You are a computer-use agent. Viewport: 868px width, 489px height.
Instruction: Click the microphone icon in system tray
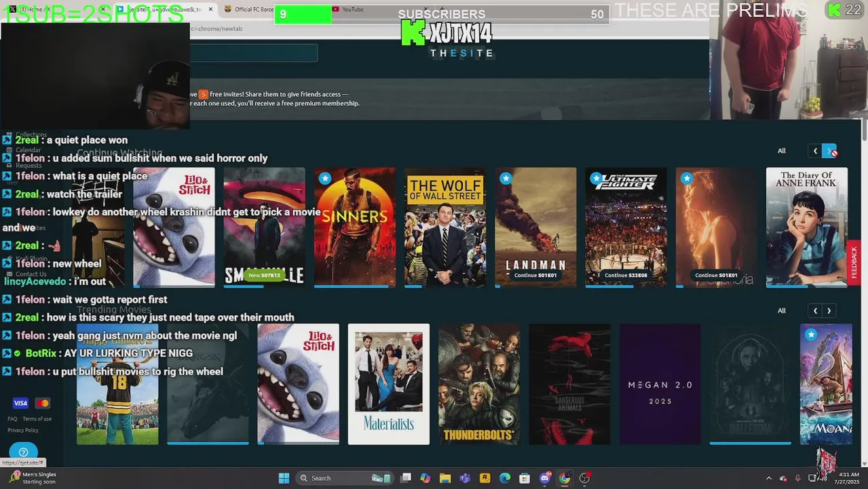click(x=797, y=478)
